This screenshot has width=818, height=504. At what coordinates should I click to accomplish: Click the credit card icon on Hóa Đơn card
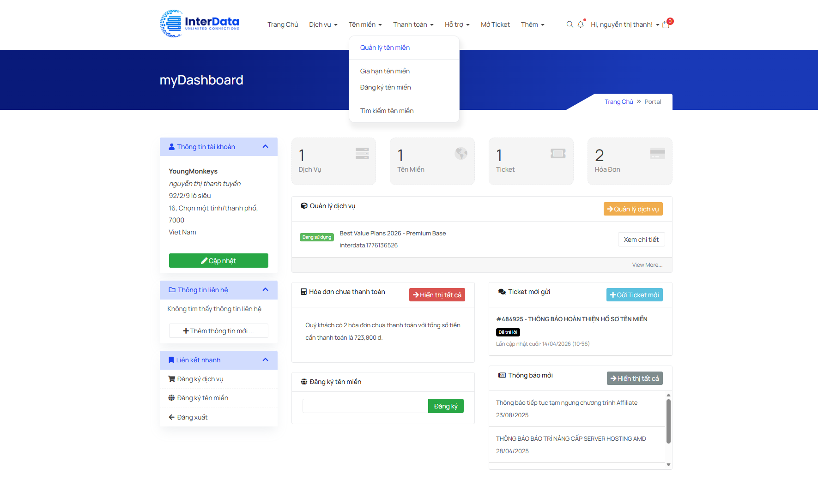coord(657,154)
